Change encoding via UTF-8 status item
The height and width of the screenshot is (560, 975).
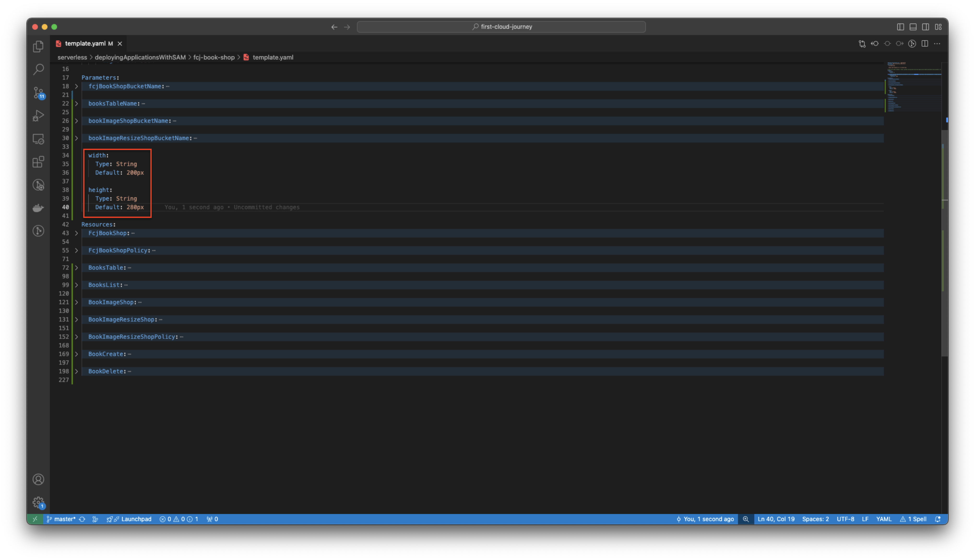[x=845, y=519]
